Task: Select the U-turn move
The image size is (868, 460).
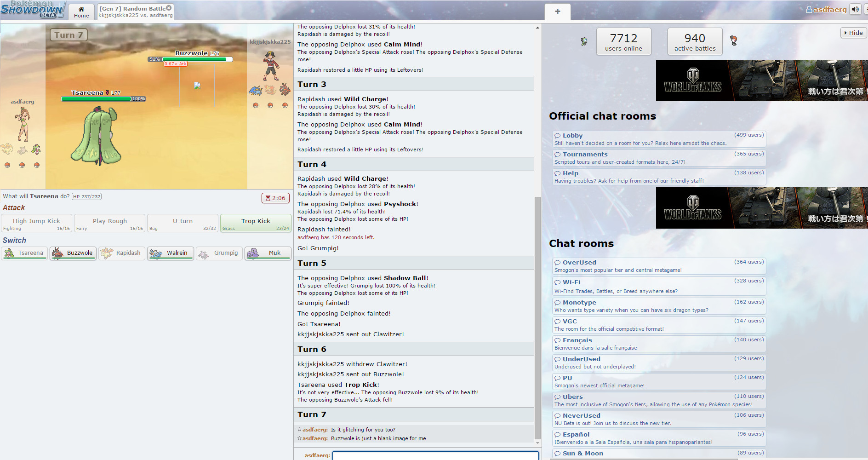Action: click(183, 224)
